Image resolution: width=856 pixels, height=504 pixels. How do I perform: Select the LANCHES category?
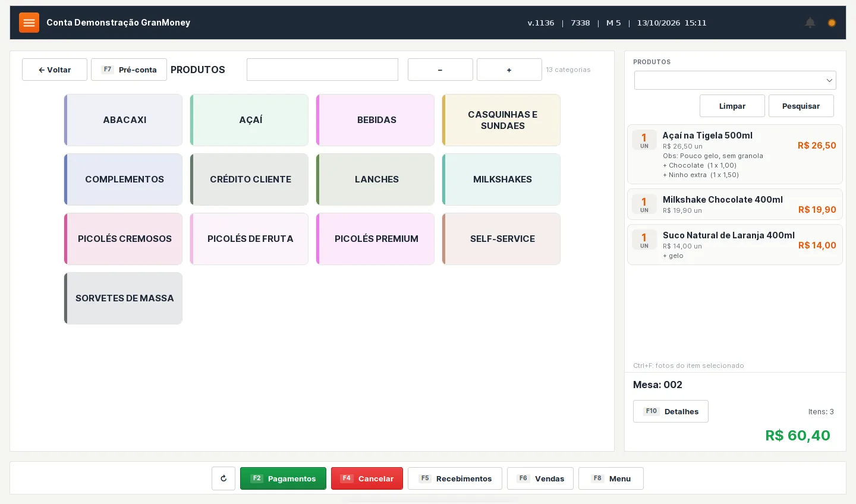point(375,179)
